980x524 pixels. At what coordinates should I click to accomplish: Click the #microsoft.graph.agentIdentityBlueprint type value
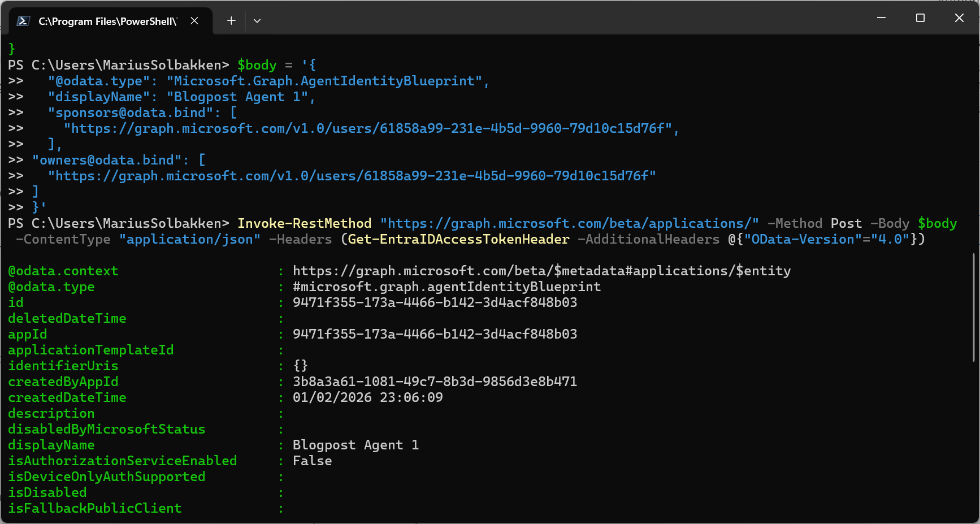[x=446, y=287]
